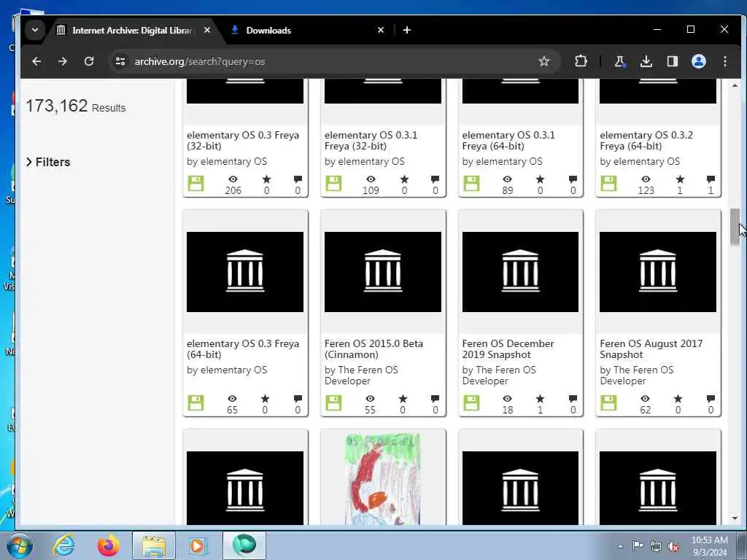This screenshot has width=747, height=560.
Task: Click favorites star on 0.3.2 Freya card
Action: (x=680, y=179)
